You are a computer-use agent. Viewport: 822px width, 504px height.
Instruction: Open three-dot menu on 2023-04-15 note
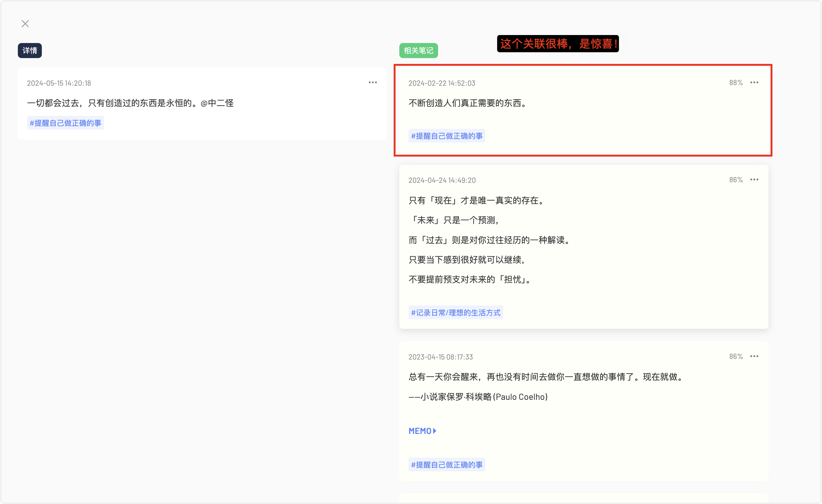pyautogui.click(x=754, y=356)
